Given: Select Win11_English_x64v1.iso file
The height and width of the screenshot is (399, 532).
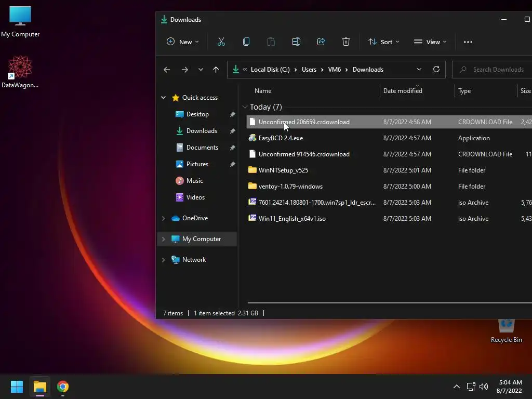Looking at the screenshot, I should click(x=389, y=219).
